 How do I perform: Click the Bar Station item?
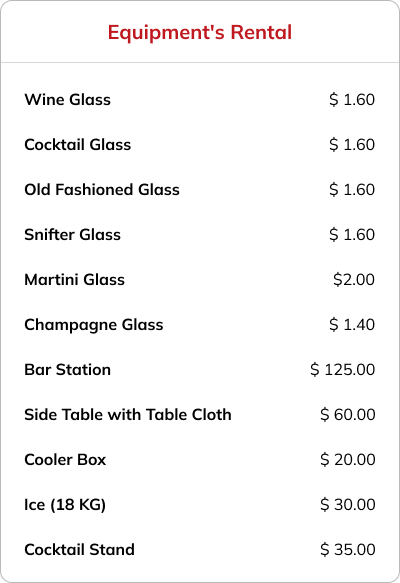pos(68,370)
